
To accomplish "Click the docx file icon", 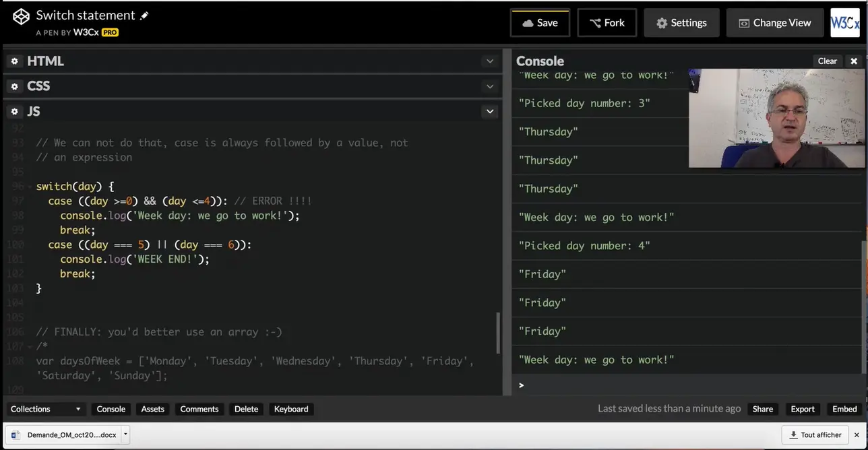I will [15, 435].
